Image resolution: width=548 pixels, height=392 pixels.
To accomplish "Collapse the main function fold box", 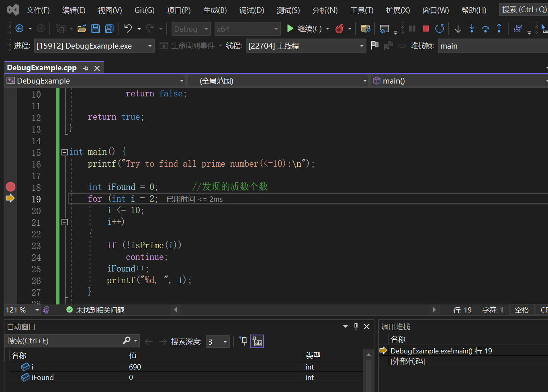I will (x=64, y=152).
